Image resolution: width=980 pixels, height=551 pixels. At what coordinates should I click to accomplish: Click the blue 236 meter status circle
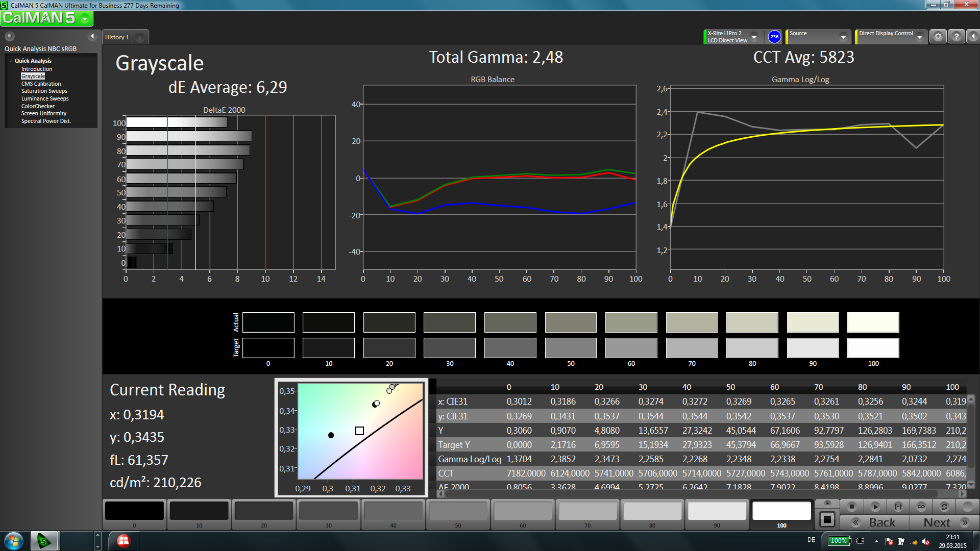coord(774,37)
